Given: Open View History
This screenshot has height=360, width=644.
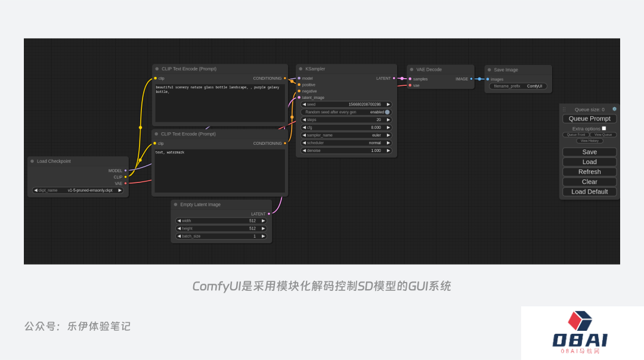Looking at the screenshot, I should click(589, 141).
